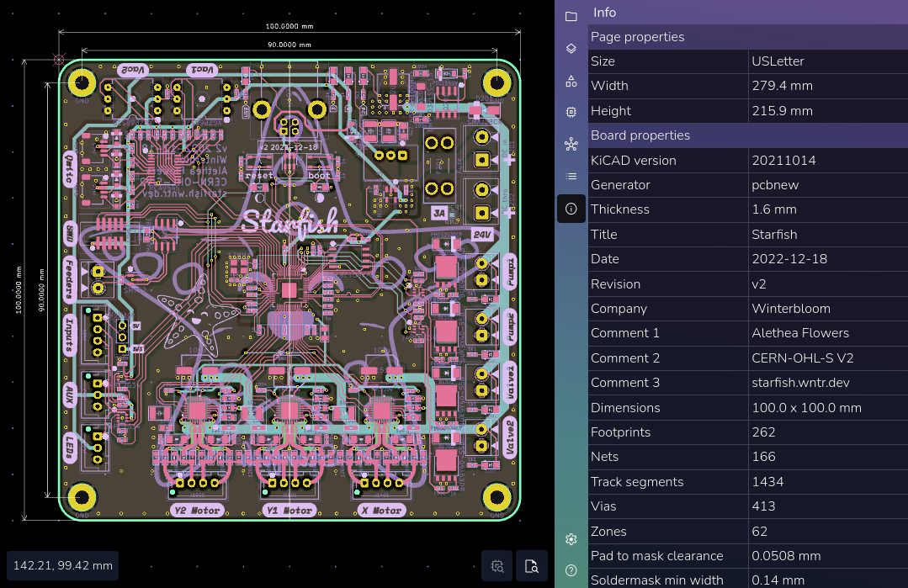The height and width of the screenshot is (588, 908).
Task: Open the Properties list icon
Action: pyautogui.click(x=571, y=177)
